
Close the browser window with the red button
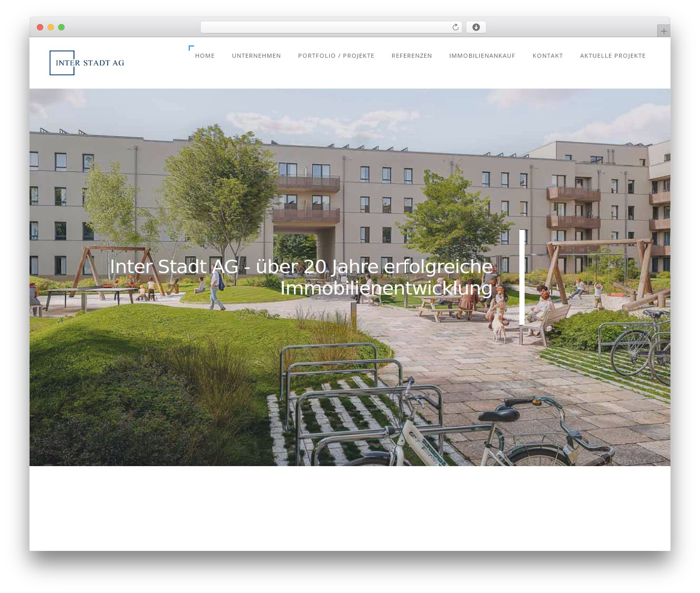coord(40,27)
